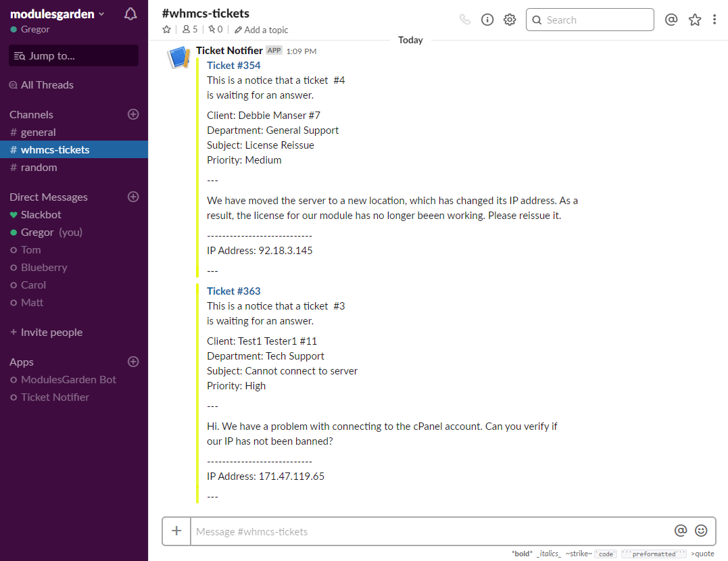
Task: Open the more actions vertical dots menu
Action: coord(714,20)
